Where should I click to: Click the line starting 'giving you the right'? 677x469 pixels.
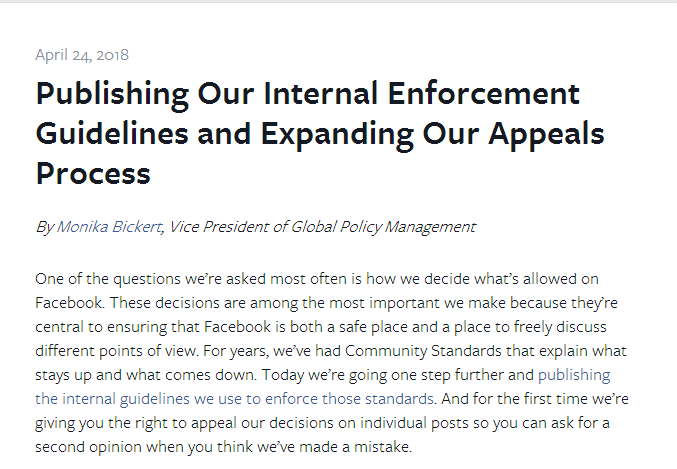[x=322, y=423]
